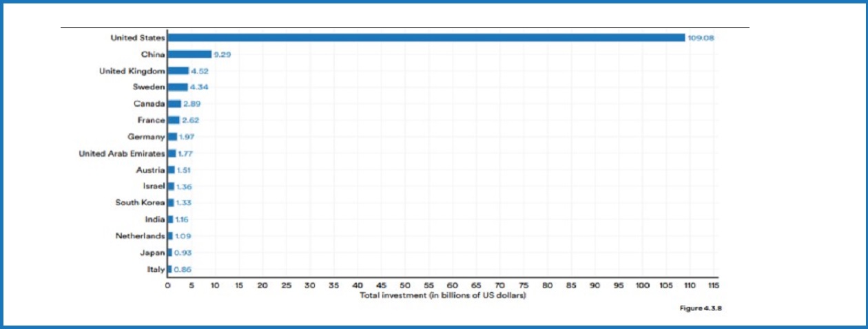Select the Italy country label
This screenshot has width=868, height=329.
(x=156, y=269)
